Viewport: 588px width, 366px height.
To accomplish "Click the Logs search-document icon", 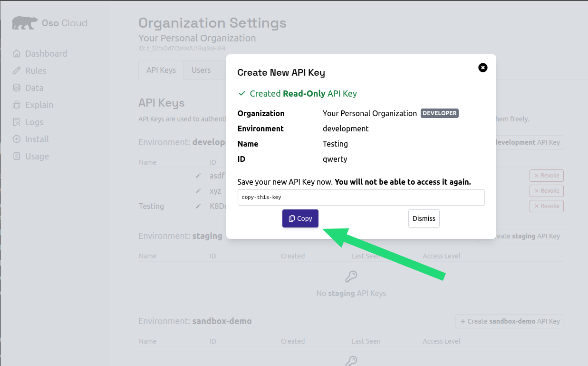I will (17, 122).
